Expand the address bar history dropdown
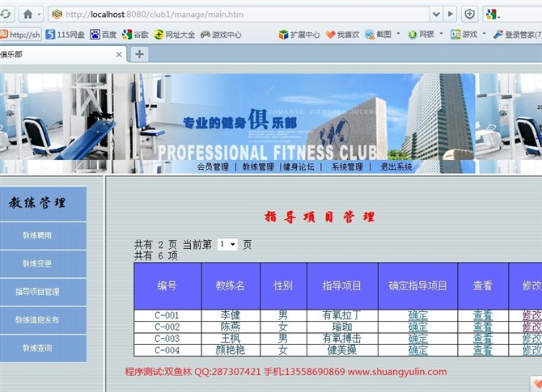Viewport: 542px width, 392px height. click(436, 15)
